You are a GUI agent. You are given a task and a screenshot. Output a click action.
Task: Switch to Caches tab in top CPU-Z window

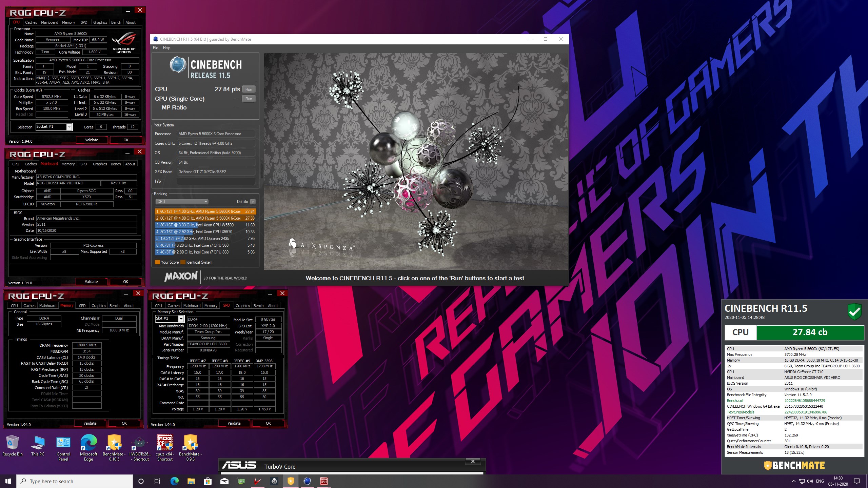[31, 22]
